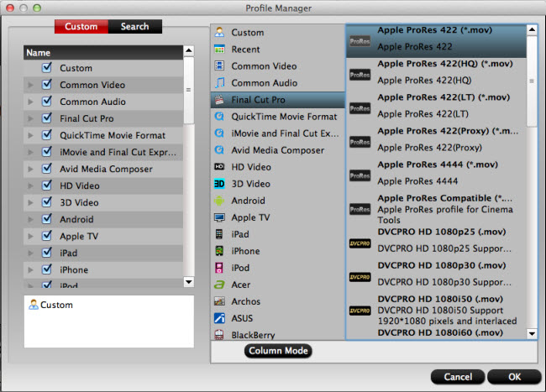Image resolution: width=546 pixels, height=392 pixels.
Task: Click the Avid Media Composer icon
Action: click(x=219, y=150)
